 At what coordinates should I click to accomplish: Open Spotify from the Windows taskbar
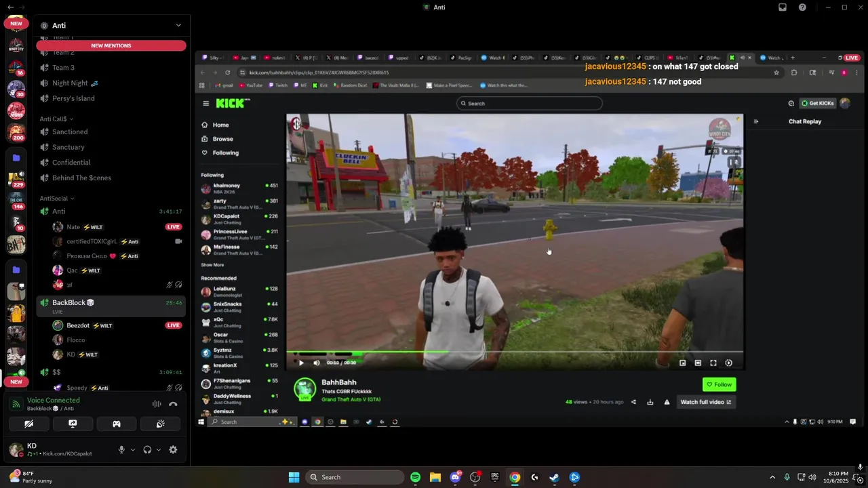416,477
